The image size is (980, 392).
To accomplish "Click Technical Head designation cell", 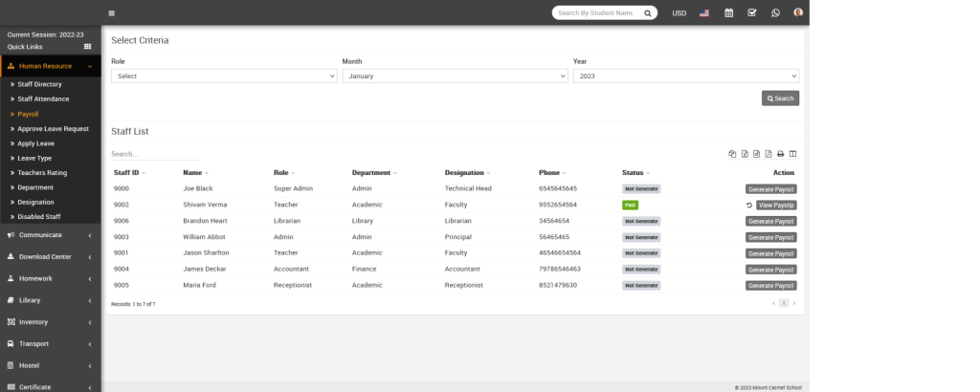I will click(x=468, y=188).
